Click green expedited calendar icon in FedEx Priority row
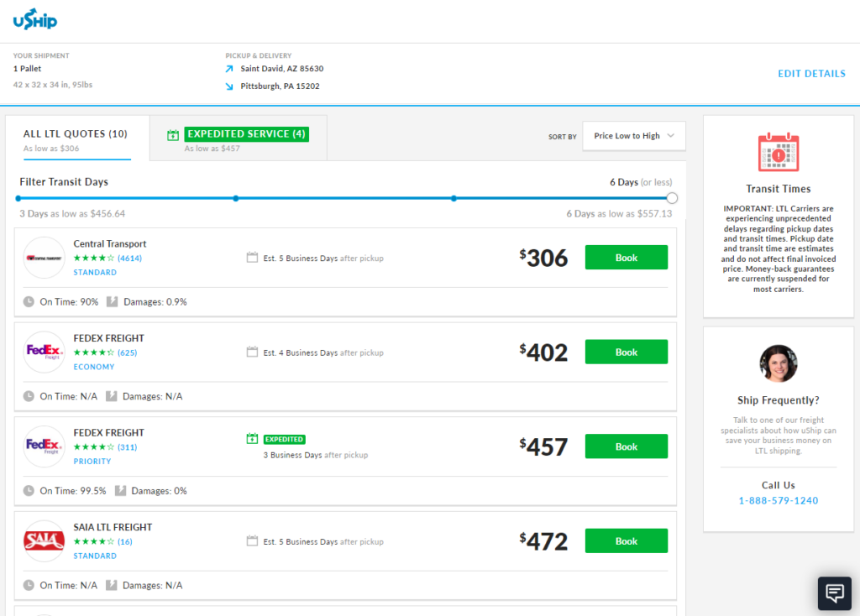This screenshot has width=860, height=616. [252, 438]
